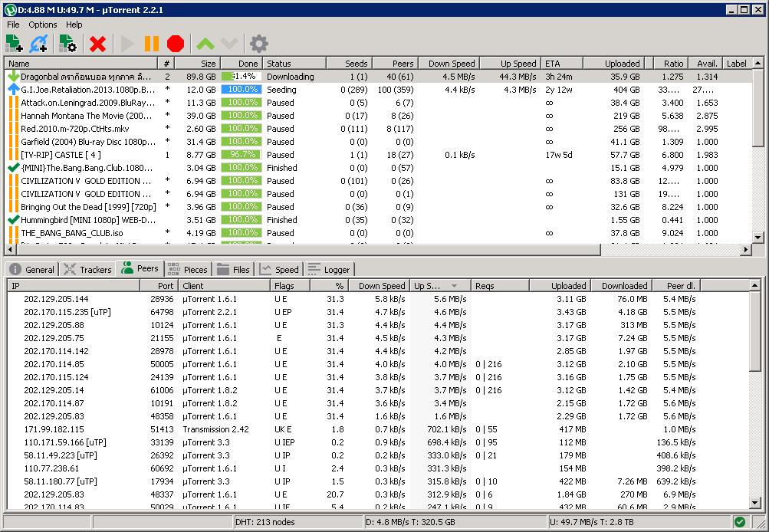Select Bringing Out the Dead [1999] torrent

click(378, 207)
